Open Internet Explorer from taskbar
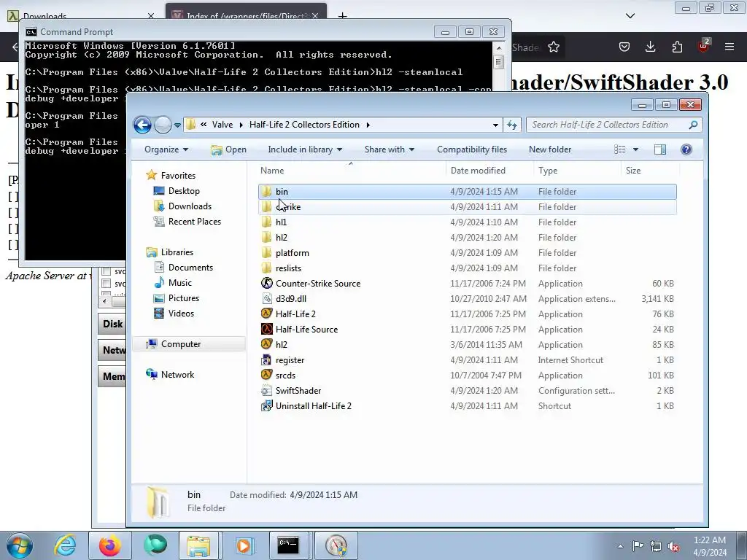747x560 pixels. (x=65, y=545)
